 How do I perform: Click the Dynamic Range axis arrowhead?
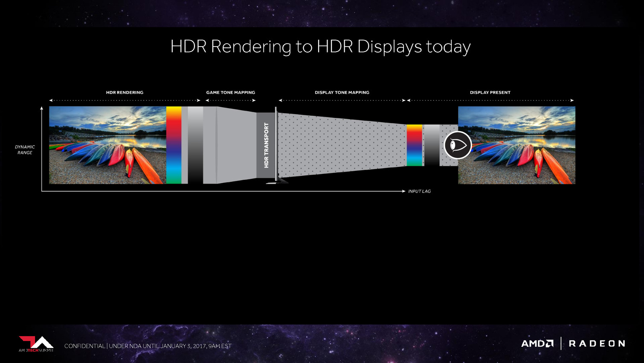[x=41, y=108]
